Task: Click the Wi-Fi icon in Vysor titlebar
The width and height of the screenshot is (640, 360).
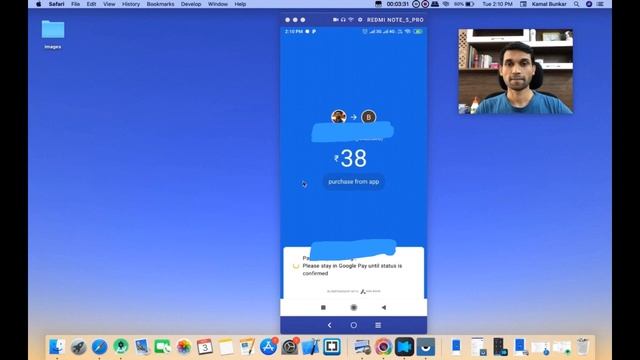Action: click(351, 20)
